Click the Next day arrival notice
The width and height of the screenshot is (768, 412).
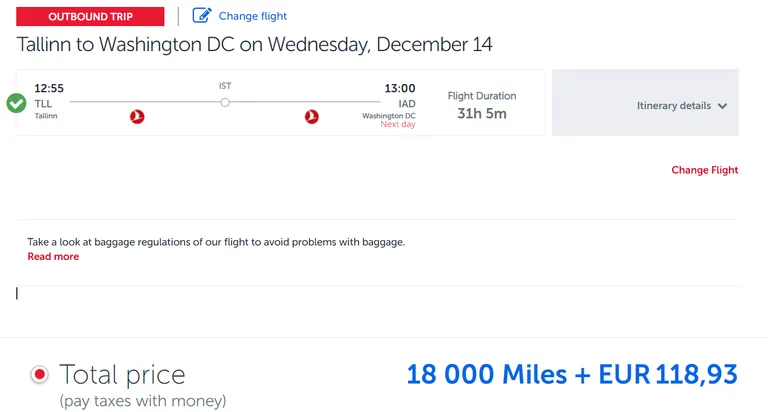pos(398,124)
